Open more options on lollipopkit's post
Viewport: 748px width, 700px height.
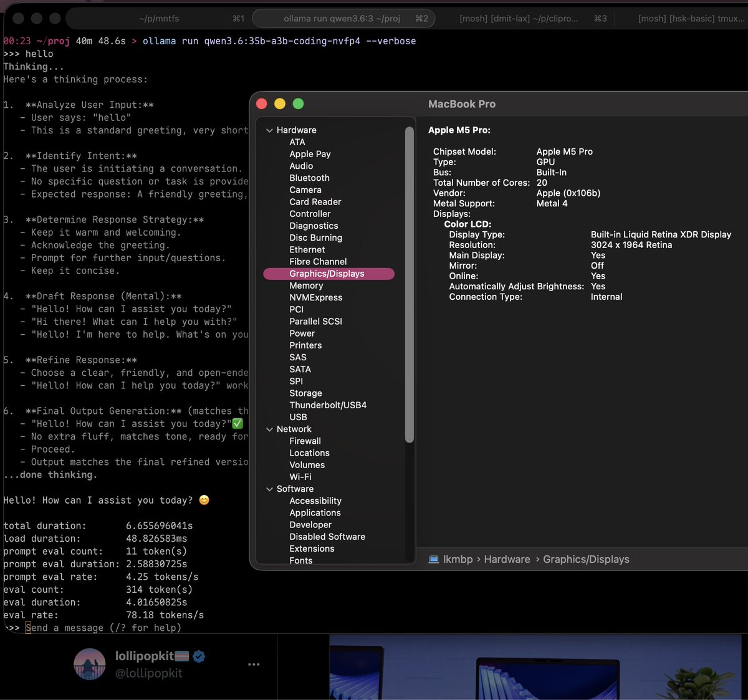pyautogui.click(x=254, y=664)
